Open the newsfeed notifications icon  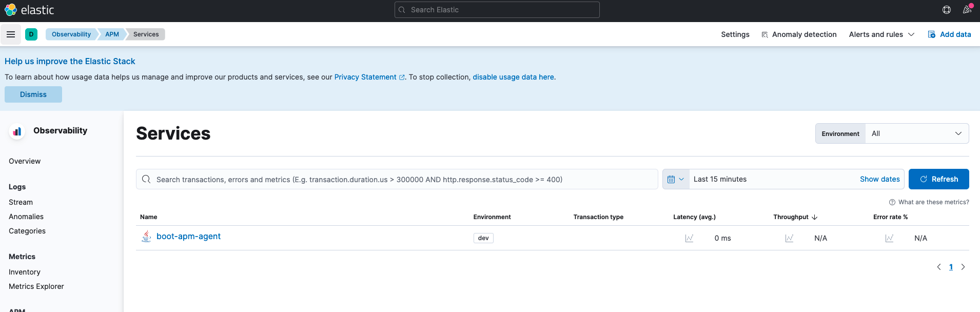967,10
